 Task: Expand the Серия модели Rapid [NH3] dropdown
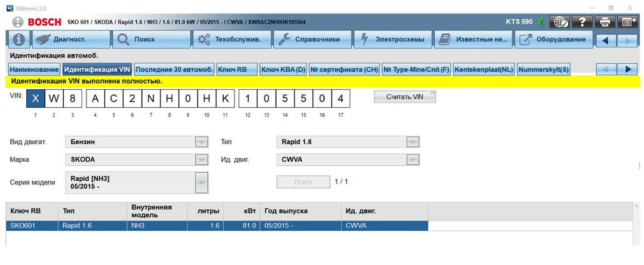click(201, 182)
